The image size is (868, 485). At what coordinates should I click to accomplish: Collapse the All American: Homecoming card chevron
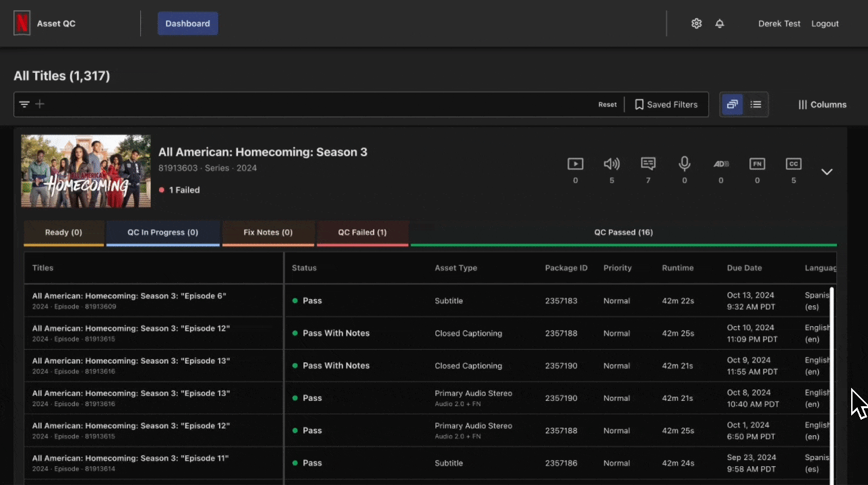click(x=827, y=172)
